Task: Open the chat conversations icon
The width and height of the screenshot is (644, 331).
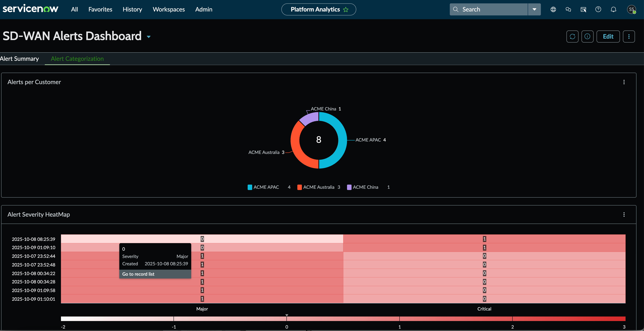Action: (x=568, y=9)
